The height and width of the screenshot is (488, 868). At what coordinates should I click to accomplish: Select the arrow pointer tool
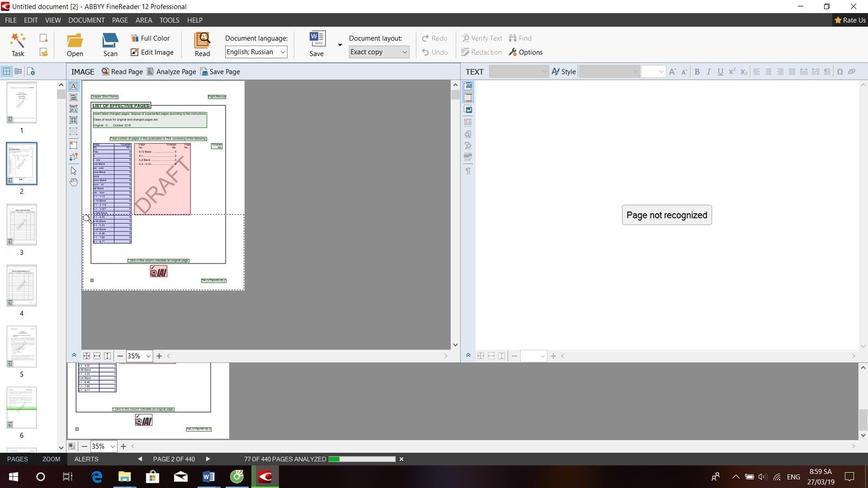[x=73, y=170]
